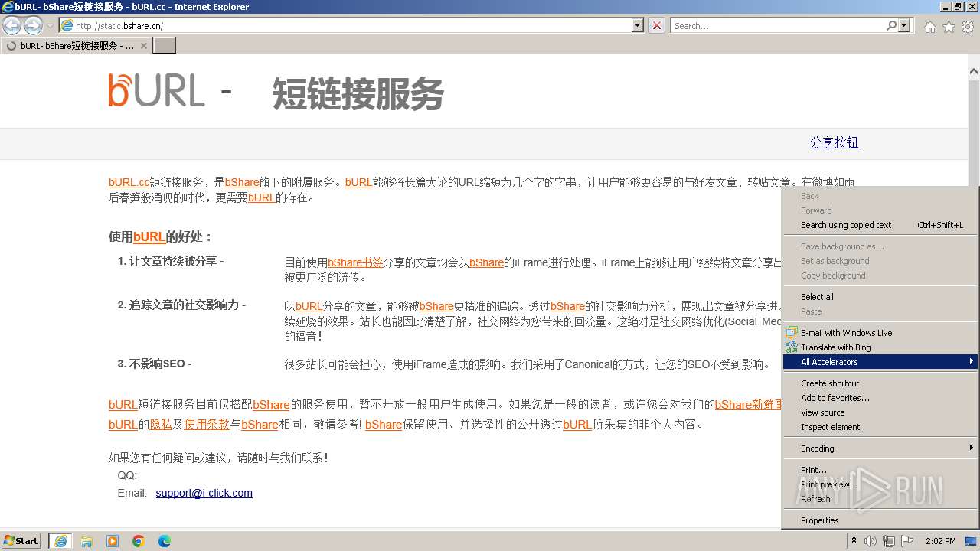Image resolution: width=980 pixels, height=551 pixels.
Task: Click the Search input box
Action: point(778,25)
